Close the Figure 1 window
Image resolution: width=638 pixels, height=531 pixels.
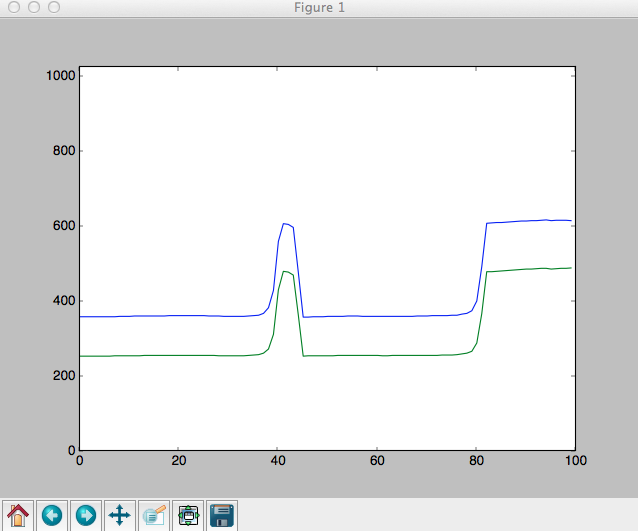[x=12, y=7]
